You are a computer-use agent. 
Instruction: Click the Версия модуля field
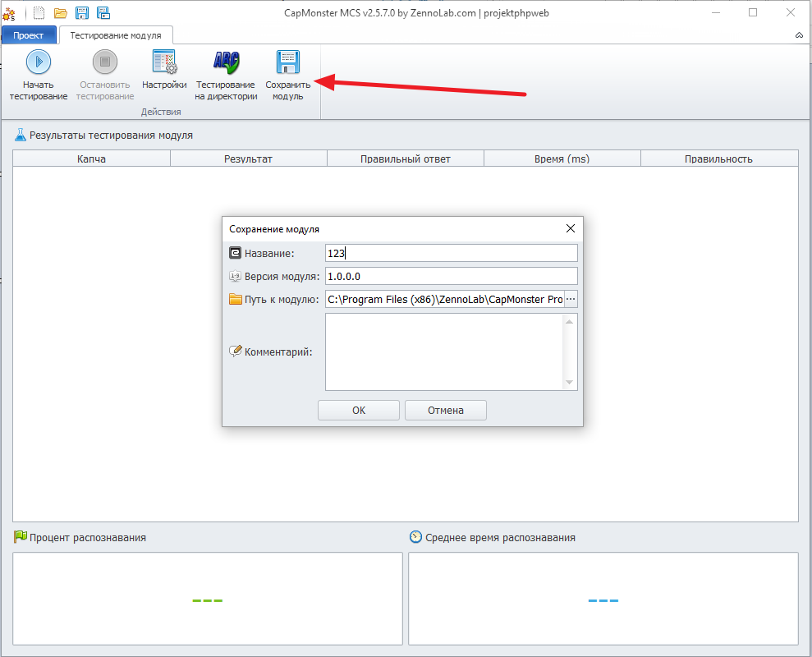[x=451, y=276]
